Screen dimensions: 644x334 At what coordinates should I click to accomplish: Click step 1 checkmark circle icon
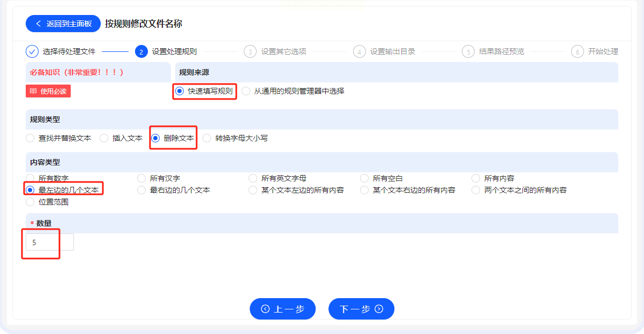32,51
